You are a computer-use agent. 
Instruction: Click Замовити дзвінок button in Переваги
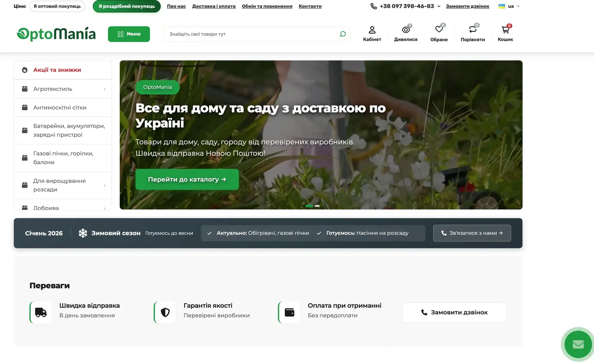click(x=454, y=312)
